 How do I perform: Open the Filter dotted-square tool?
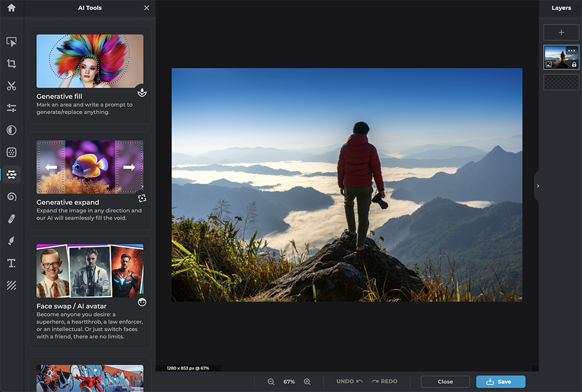pyautogui.click(x=12, y=152)
